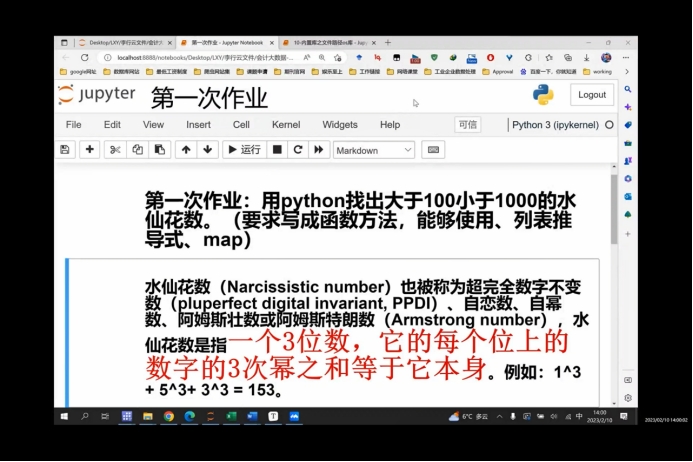Move the selected cell up
Screen dimensions: 693x462
(185, 150)
